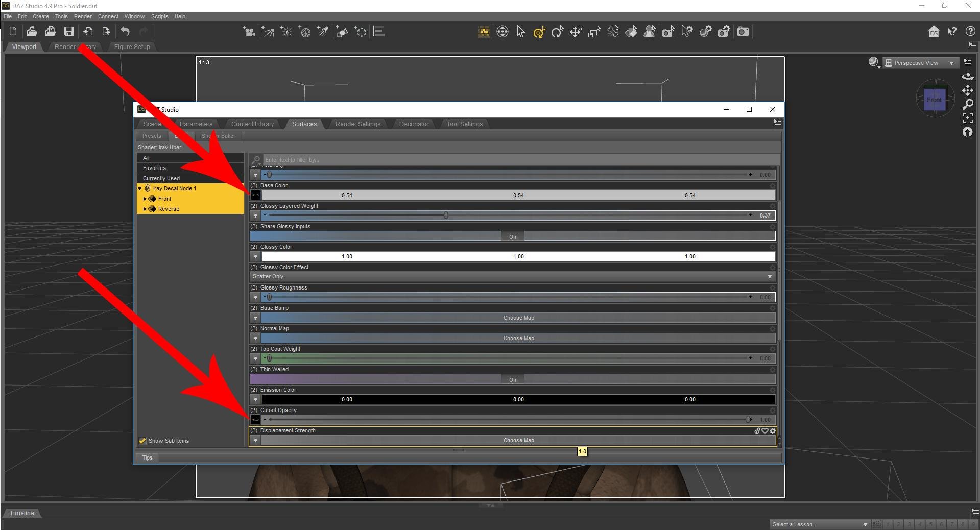
Task: Click the Emission Color black swatch bar
Action: pyautogui.click(x=518, y=399)
